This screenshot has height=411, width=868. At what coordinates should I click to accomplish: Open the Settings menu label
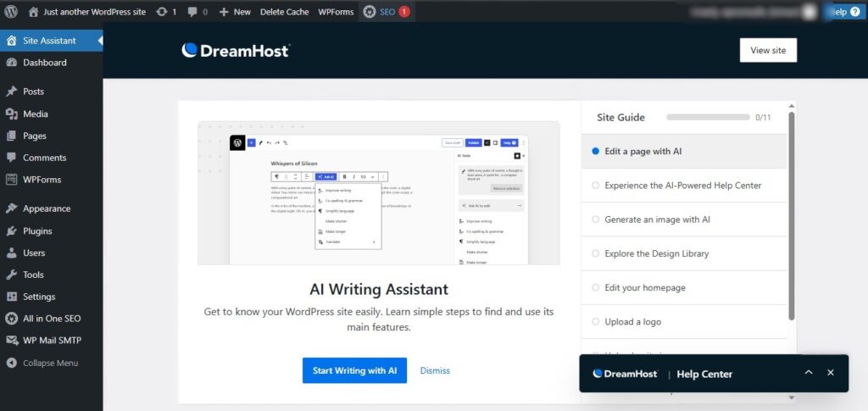point(39,297)
